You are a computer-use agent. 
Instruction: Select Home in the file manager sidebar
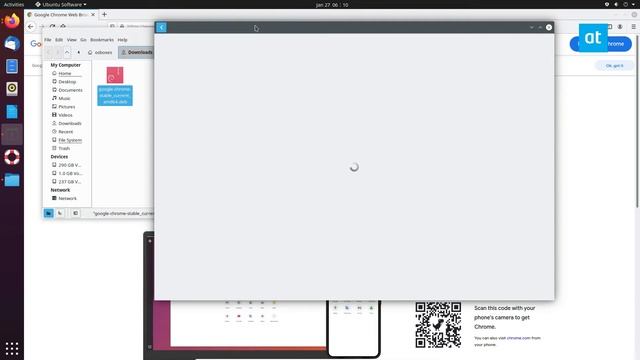(64, 73)
